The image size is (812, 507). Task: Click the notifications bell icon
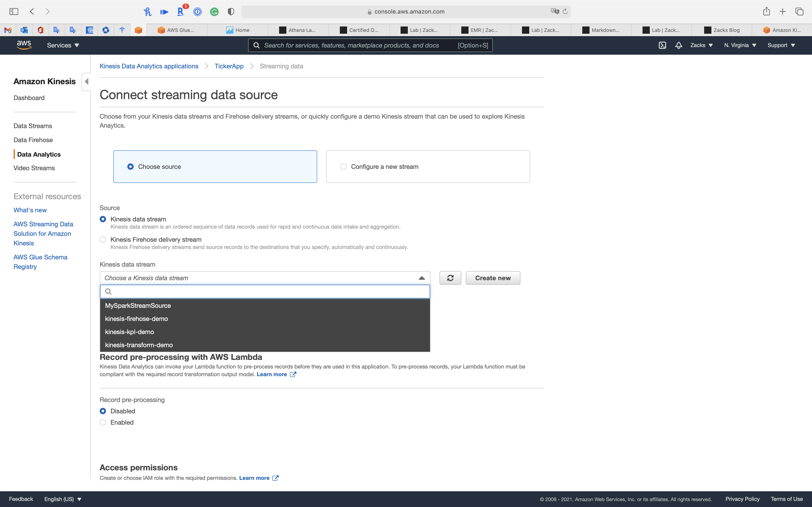[679, 45]
